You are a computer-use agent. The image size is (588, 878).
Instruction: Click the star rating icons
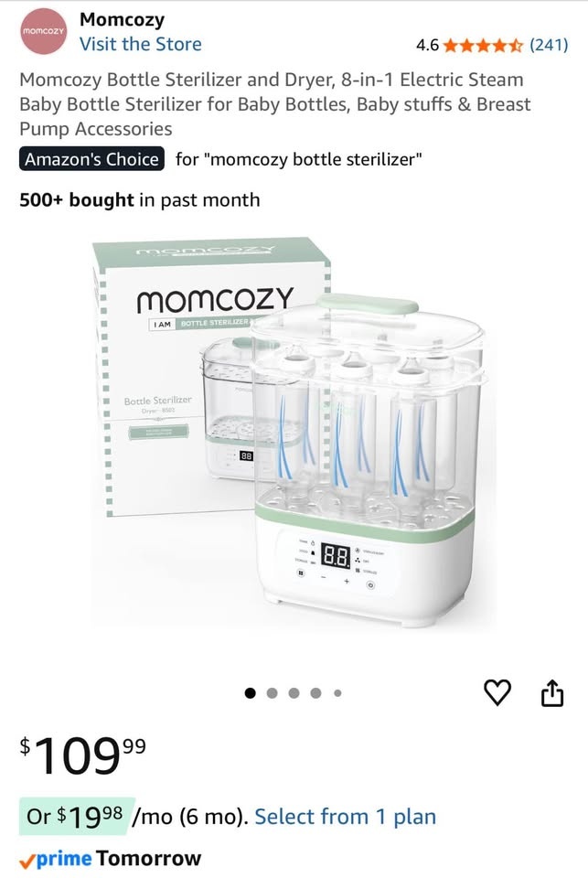pos(483,45)
